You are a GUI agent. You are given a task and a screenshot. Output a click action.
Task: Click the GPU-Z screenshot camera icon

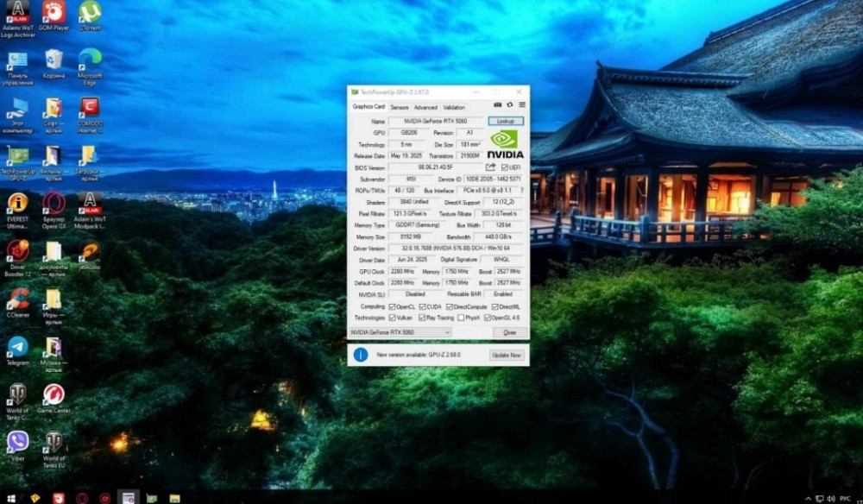(499, 105)
